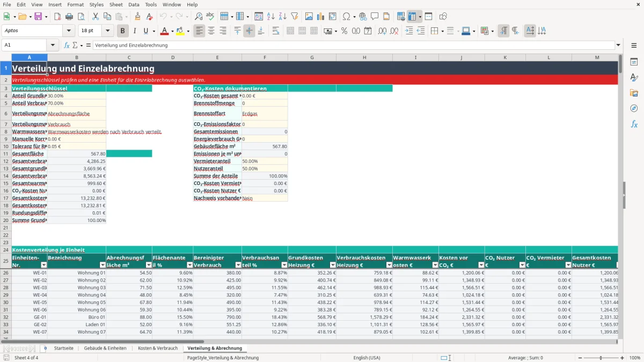Insert special character with Omega icon
Viewport: 644px width, 362px height.
[x=346, y=17]
